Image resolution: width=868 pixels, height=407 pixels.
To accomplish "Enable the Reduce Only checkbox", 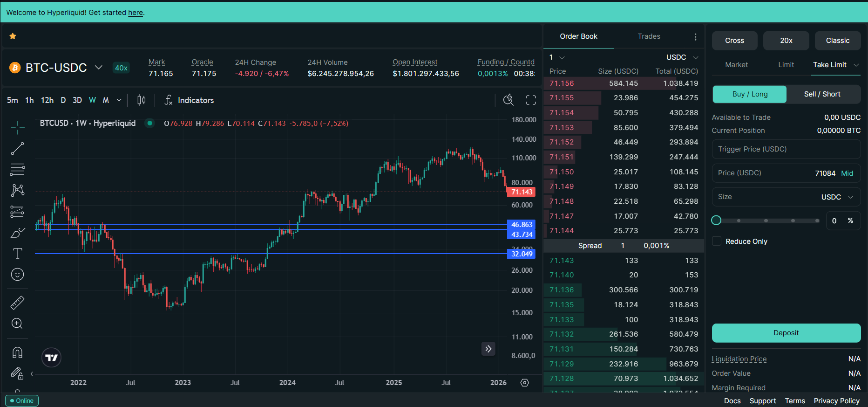I will (717, 241).
